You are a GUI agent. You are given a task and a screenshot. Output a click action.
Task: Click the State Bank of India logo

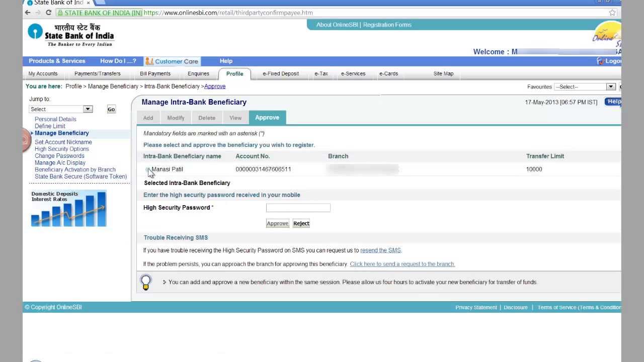(71, 35)
